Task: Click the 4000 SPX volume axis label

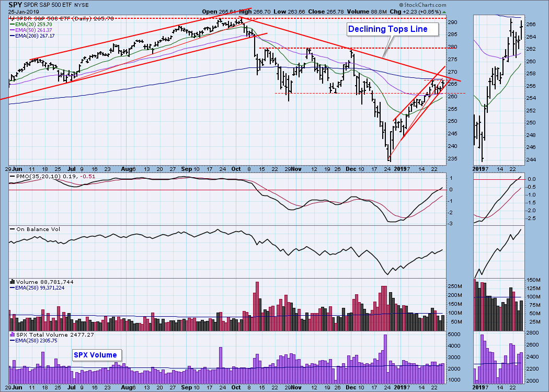Action: (x=455, y=346)
